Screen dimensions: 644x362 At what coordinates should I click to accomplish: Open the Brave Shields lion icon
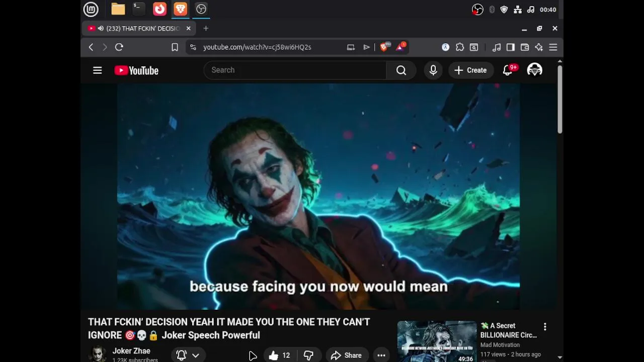pyautogui.click(x=384, y=47)
